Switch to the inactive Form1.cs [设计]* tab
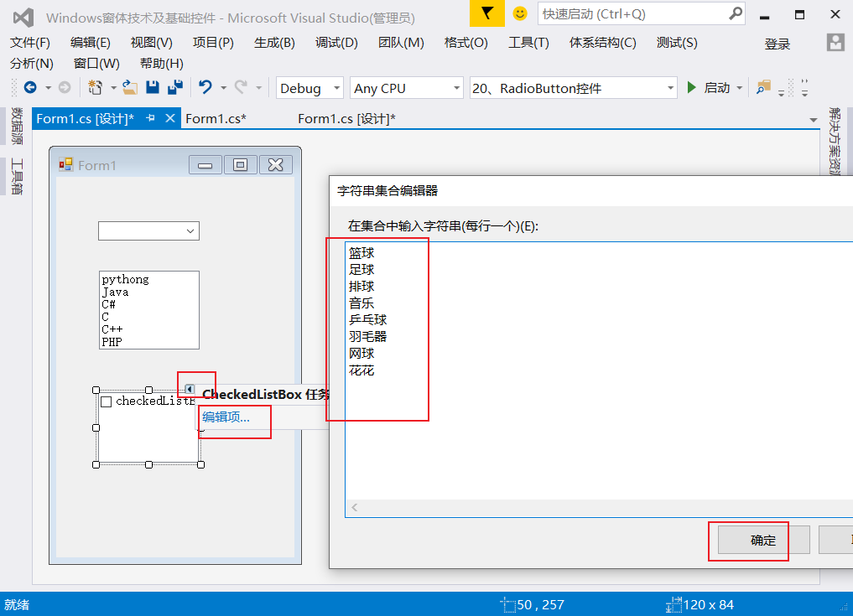The image size is (853, 616). (x=346, y=118)
